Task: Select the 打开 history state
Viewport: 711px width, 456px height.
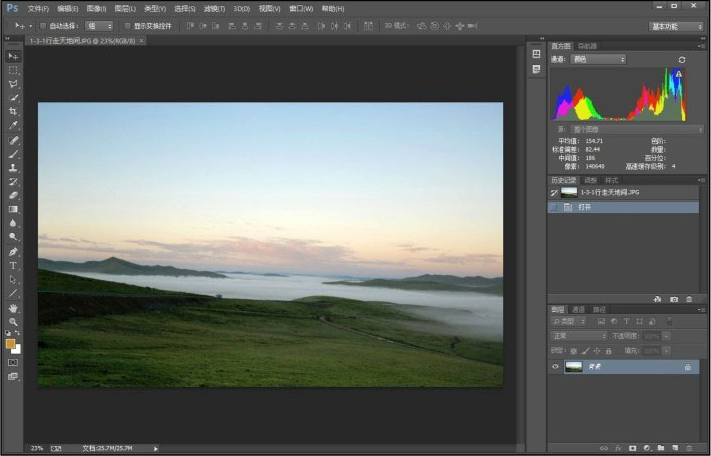Action: [x=585, y=207]
